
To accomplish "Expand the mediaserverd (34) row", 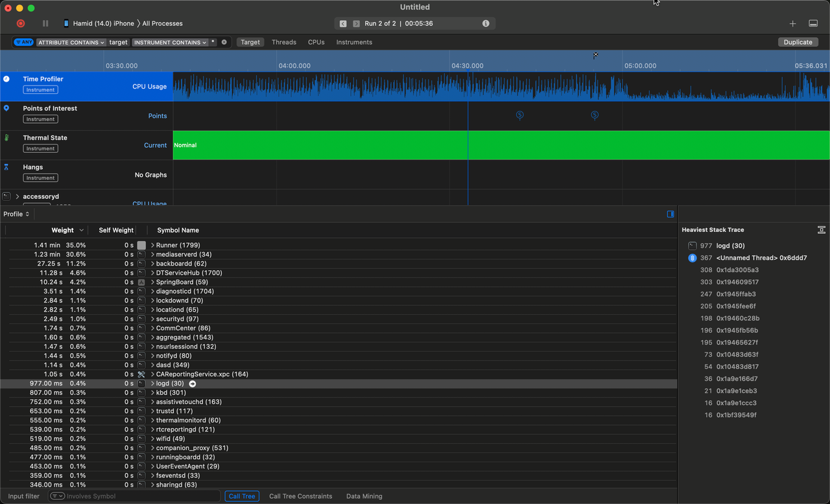I will tap(153, 255).
